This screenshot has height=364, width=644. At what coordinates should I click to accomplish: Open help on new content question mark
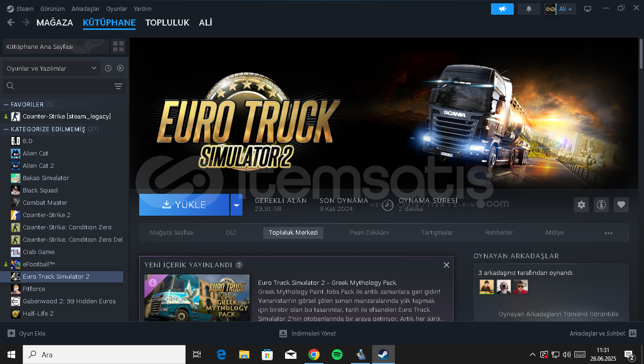pos(239,265)
